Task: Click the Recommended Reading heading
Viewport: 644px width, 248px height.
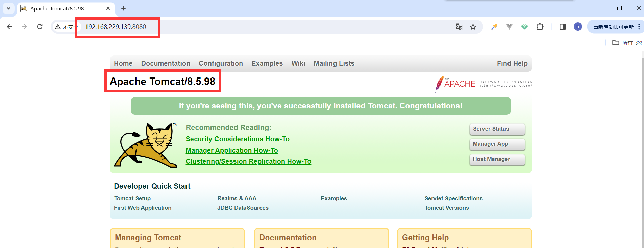Action: pos(228,127)
